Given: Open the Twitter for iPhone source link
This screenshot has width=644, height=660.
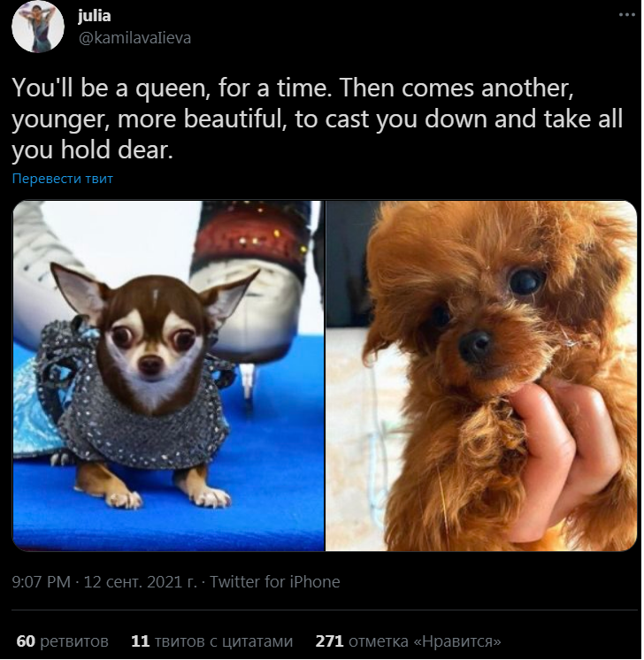Looking at the screenshot, I should tap(275, 582).
